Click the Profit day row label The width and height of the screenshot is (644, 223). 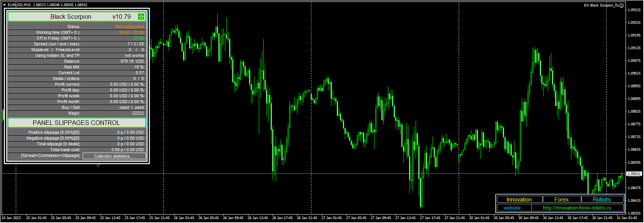[x=71, y=90]
